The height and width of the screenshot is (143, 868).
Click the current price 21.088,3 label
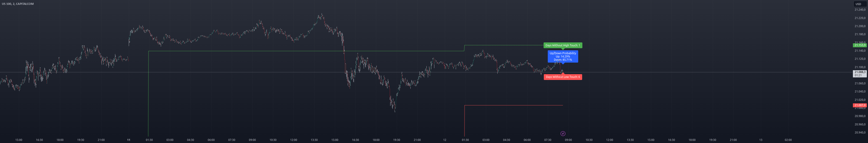860,72
